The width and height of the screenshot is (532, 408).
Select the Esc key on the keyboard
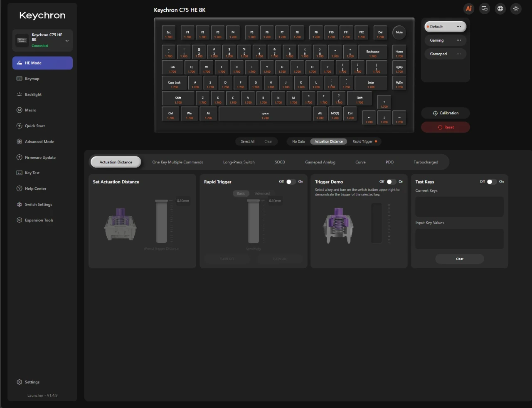tap(169, 33)
